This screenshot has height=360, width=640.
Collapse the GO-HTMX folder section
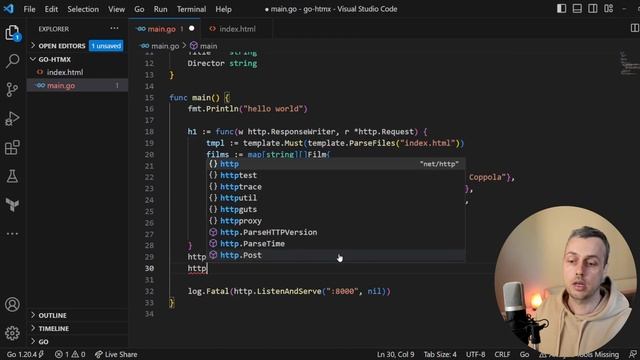[78, 59]
